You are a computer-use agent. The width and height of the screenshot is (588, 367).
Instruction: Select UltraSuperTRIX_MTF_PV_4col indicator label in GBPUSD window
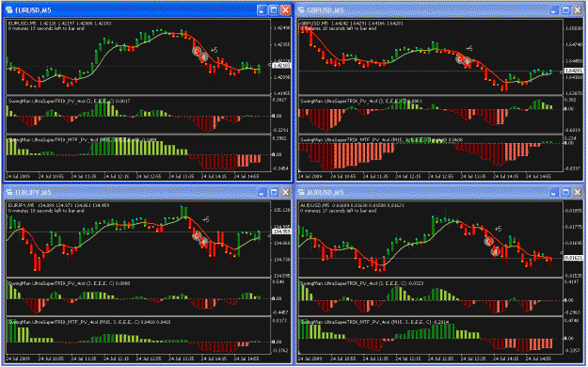381,139
